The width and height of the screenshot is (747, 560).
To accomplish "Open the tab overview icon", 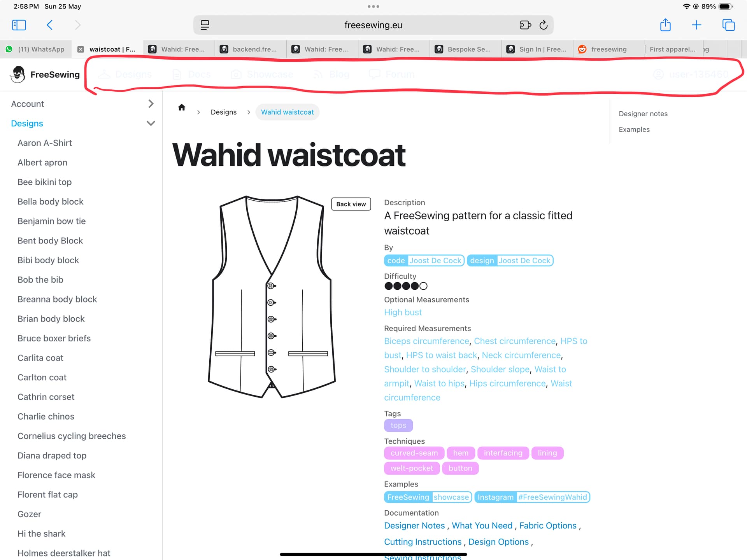I will [x=728, y=25].
